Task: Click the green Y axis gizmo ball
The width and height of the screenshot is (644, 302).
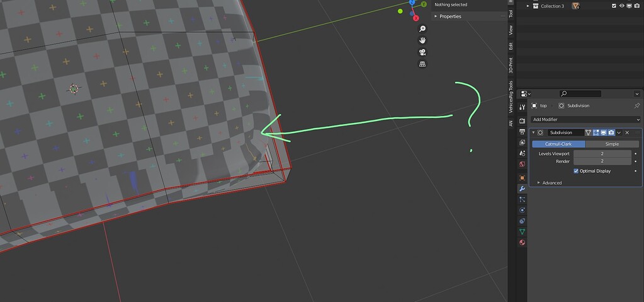Action: click(424, 4)
